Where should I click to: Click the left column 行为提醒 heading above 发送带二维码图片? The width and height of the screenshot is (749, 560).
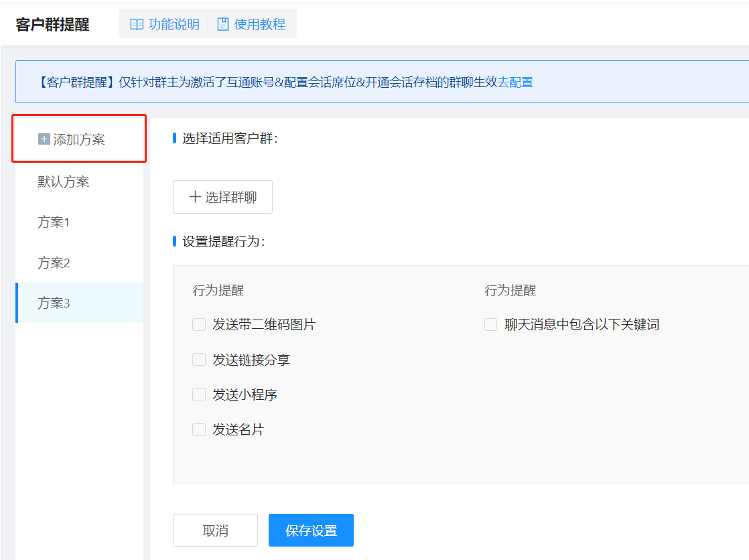coord(218,290)
